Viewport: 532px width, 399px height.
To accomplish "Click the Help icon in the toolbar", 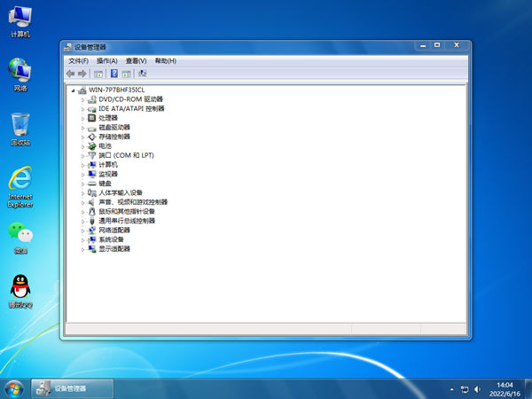I will pyautogui.click(x=113, y=74).
